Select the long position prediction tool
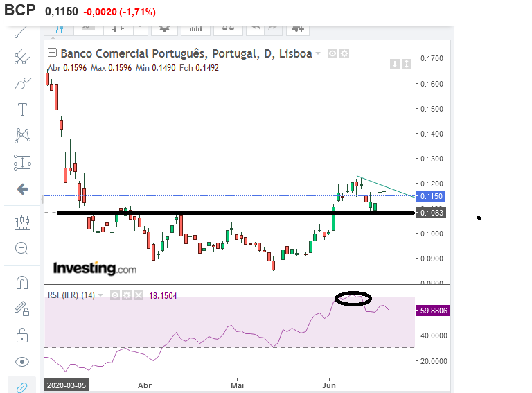Image resolution: width=532 pixels, height=393 pixels. click(x=22, y=162)
